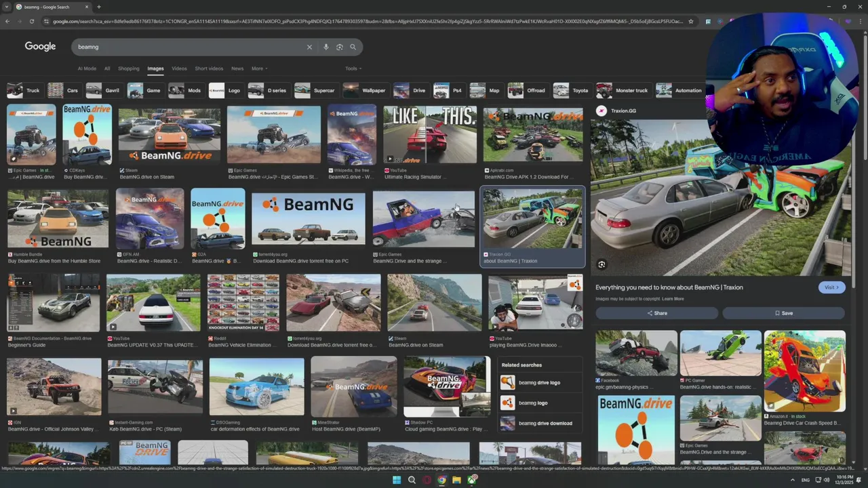This screenshot has height=488, width=868.
Task: Open Windows taskbar search
Action: tap(412, 480)
